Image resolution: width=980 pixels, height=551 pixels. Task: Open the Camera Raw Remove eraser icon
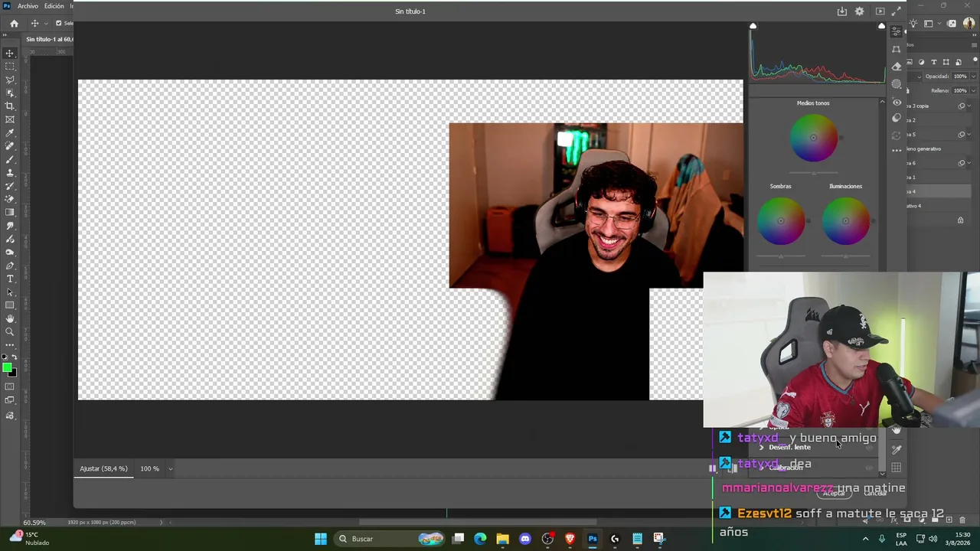[897, 67]
